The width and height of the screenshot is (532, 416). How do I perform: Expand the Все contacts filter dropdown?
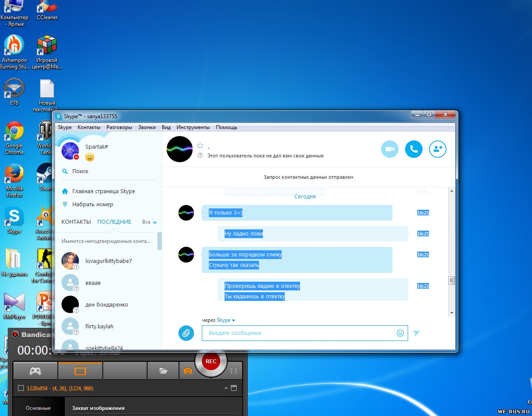pos(149,222)
